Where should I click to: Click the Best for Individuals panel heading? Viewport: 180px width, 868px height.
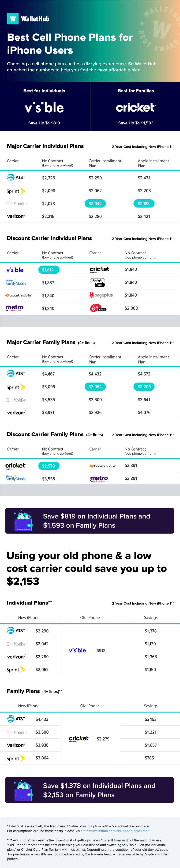44,91
